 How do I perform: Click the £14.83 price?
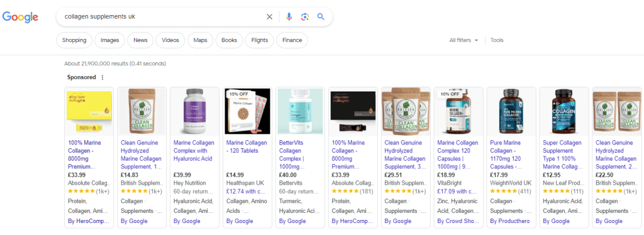click(130, 175)
